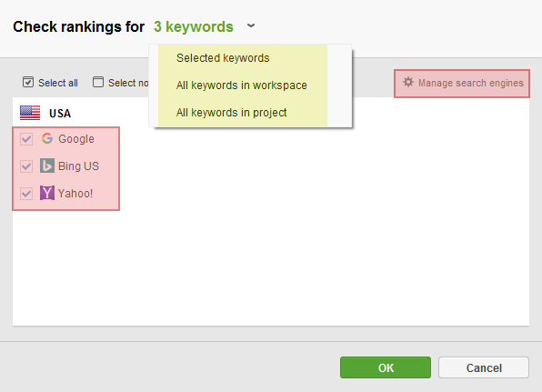Uncheck the Bing US checkbox
The image size is (542, 392).
(26, 166)
